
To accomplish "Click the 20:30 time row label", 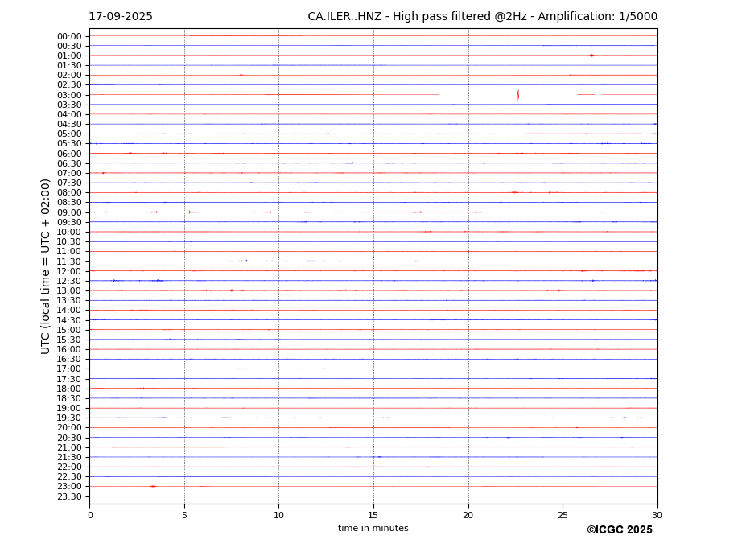I will tap(69, 438).
